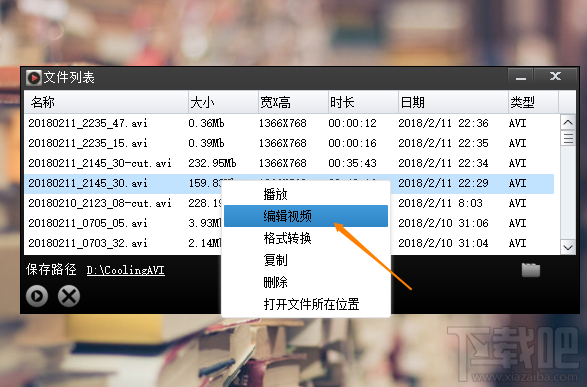587x387 pixels.
Task: Click the 保存路径 label
Action: click(x=51, y=269)
